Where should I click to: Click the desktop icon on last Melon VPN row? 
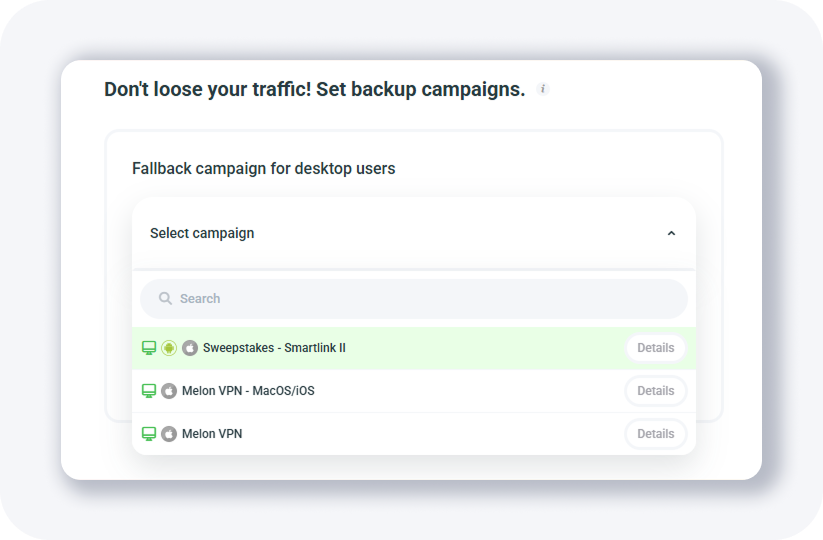[149, 434]
